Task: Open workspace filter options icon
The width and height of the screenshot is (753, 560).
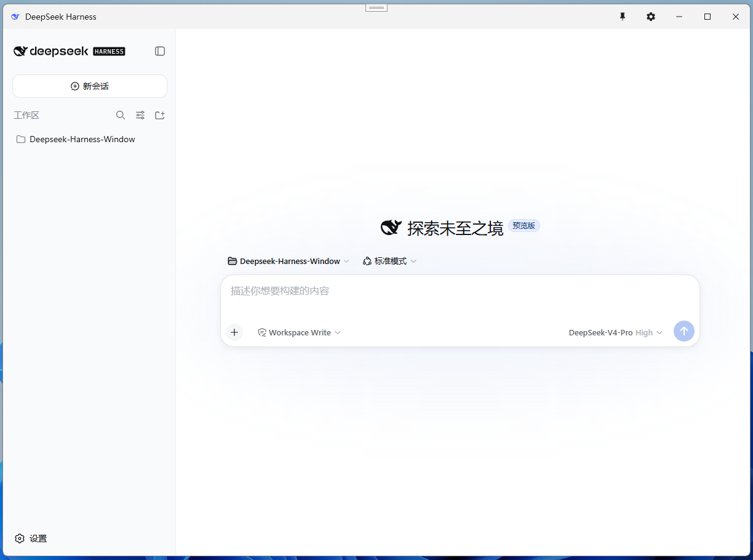Action: click(140, 115)
